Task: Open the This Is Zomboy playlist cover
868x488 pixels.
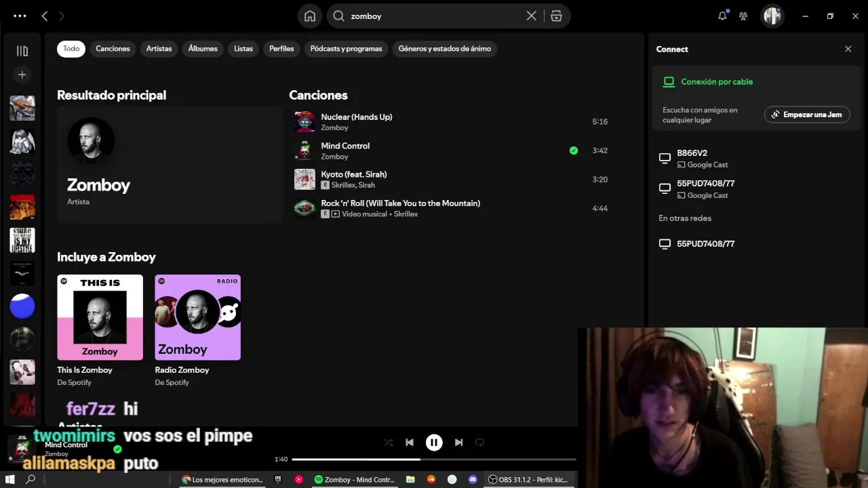Action: (x=100, y=317)
